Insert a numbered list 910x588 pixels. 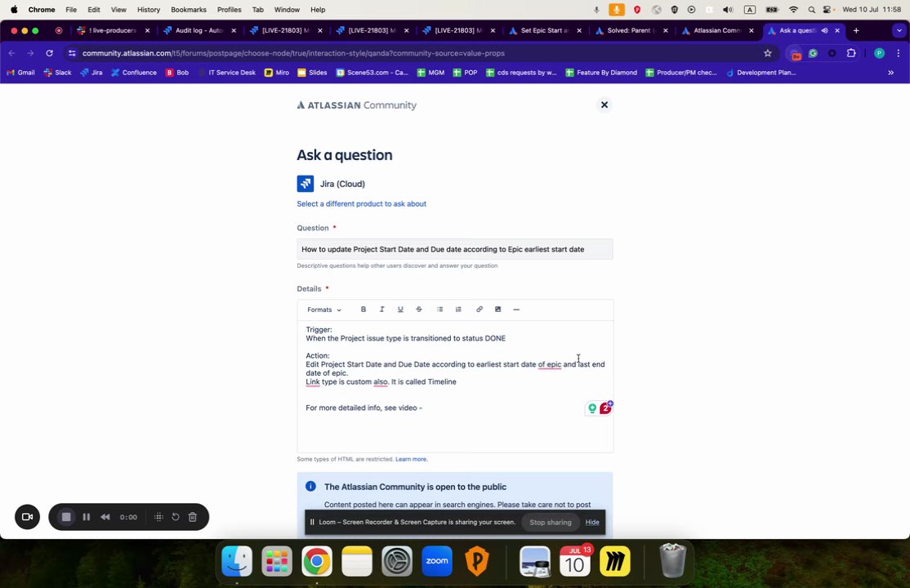click(458, 310)
